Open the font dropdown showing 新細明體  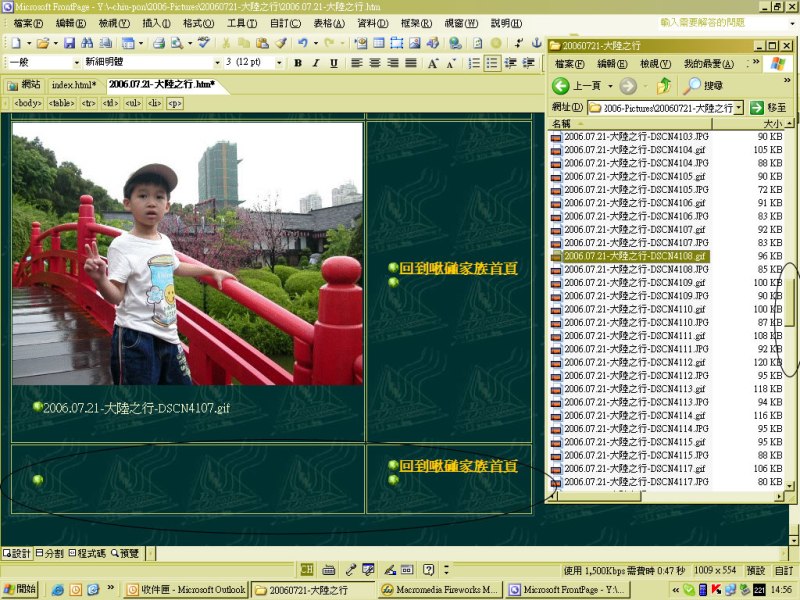click(217, 63)
